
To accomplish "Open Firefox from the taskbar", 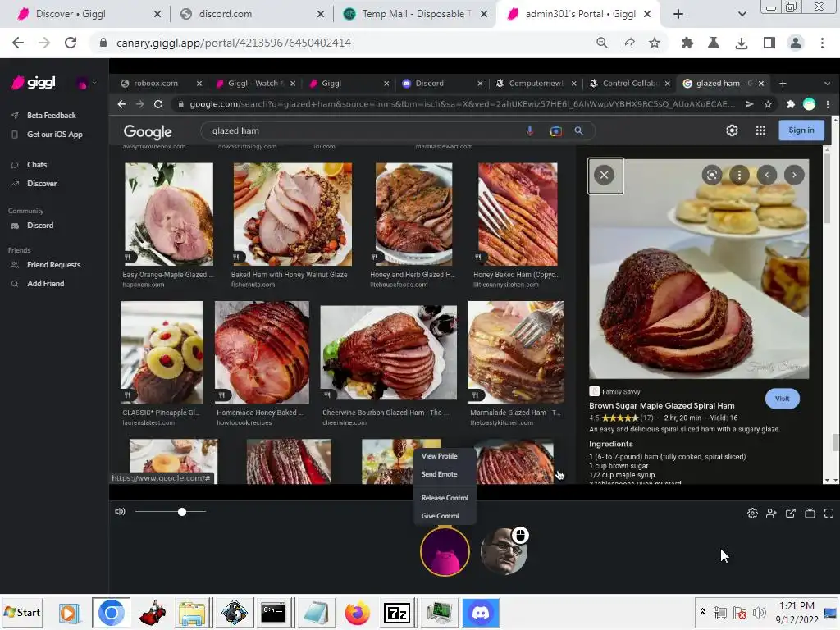I will (358, 613).
